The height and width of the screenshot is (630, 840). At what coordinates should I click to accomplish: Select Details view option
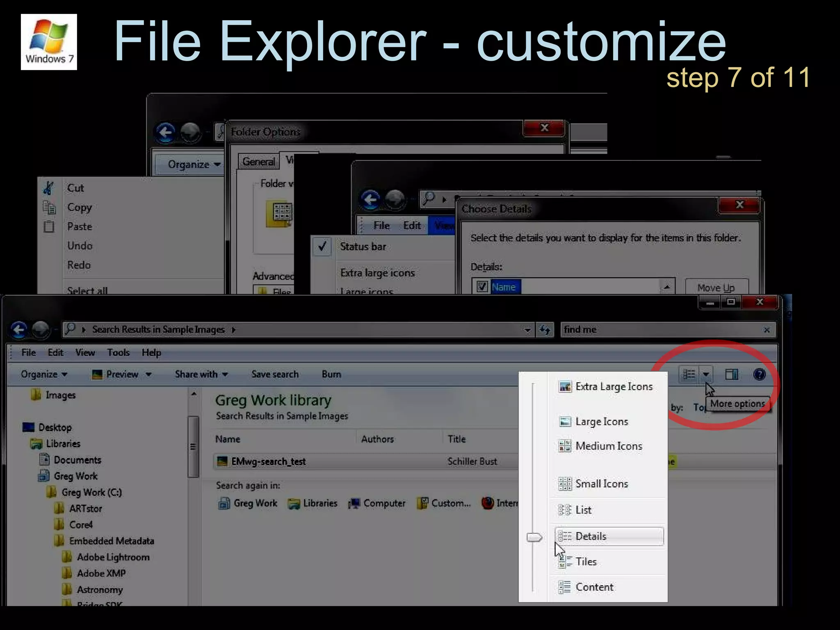(x=609, y=536)
